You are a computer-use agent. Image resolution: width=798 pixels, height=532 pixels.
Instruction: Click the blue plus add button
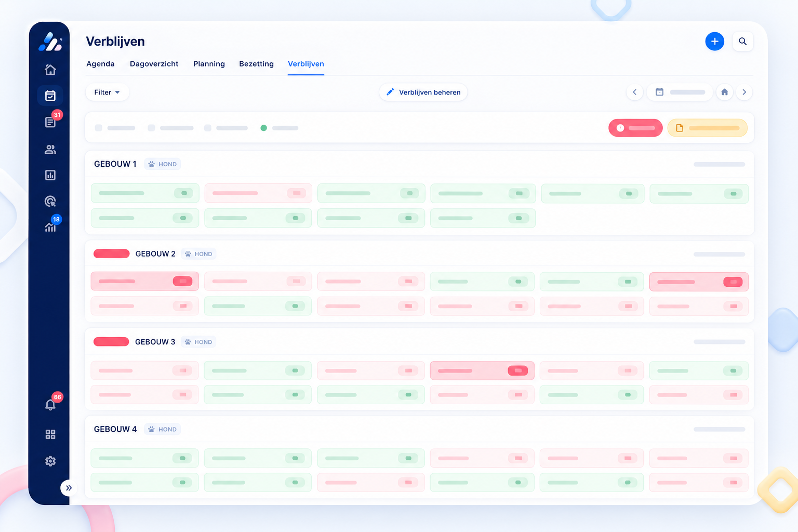click(x=715, y=42)
